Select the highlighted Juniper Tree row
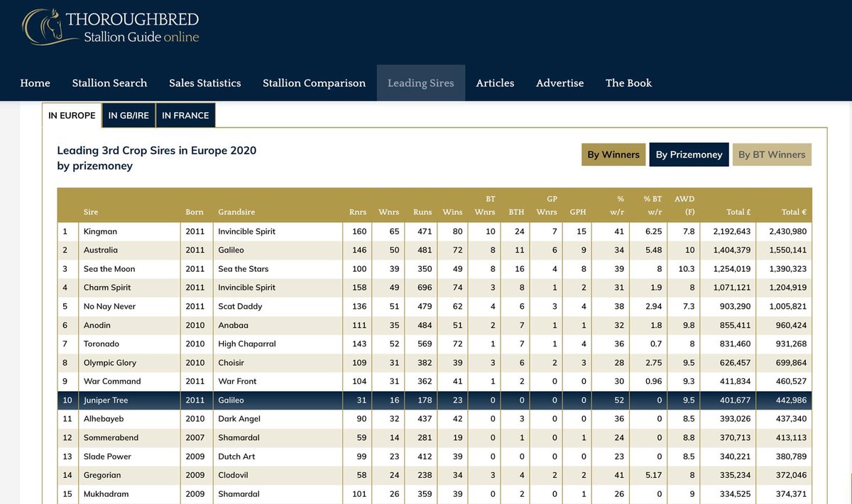Viewport: 852px width, 504px height. tap(433, 400)
